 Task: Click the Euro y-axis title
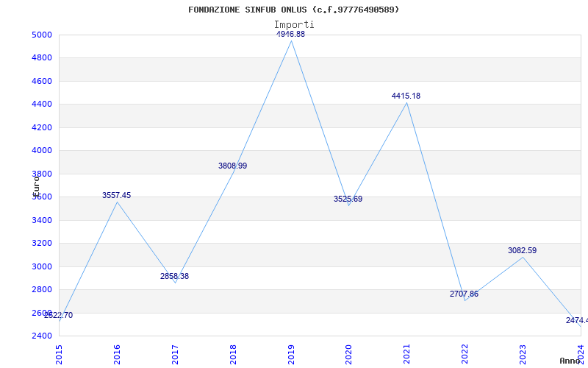pos(36,186)
